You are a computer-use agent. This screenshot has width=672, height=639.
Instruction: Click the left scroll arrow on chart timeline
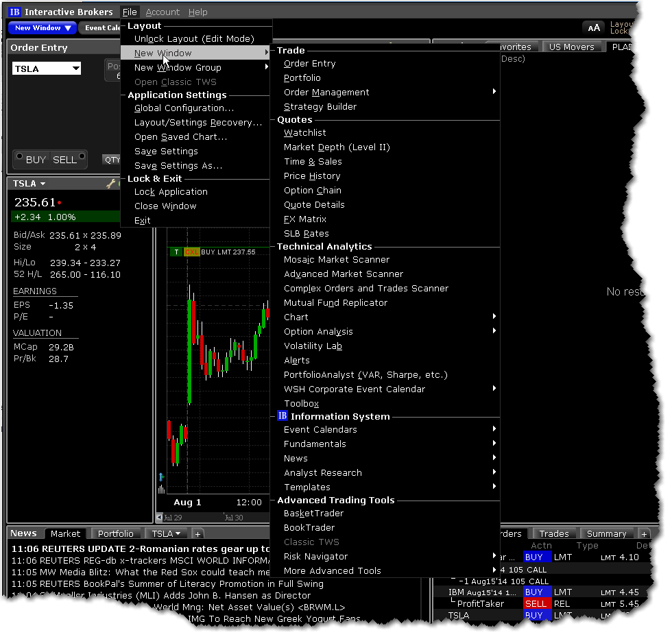coord(160,518)
